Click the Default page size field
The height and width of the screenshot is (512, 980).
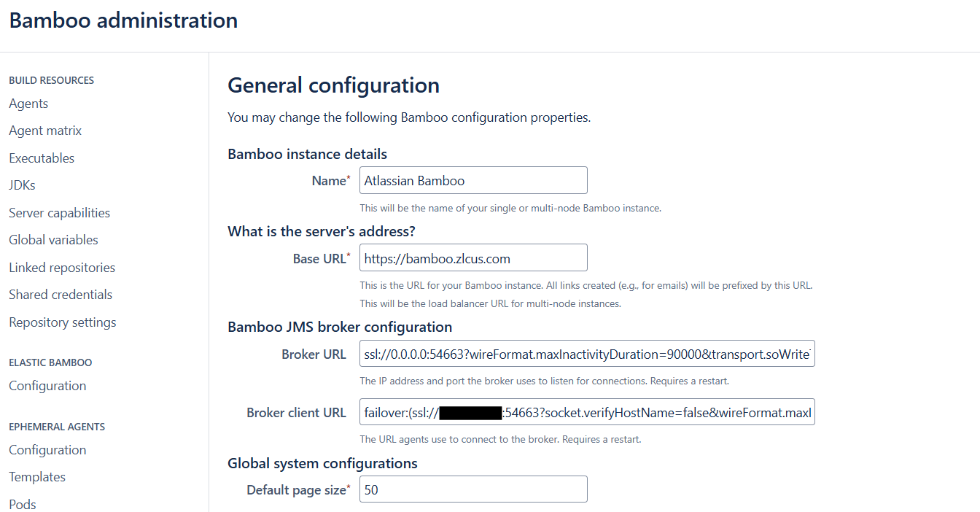[473, 489]
